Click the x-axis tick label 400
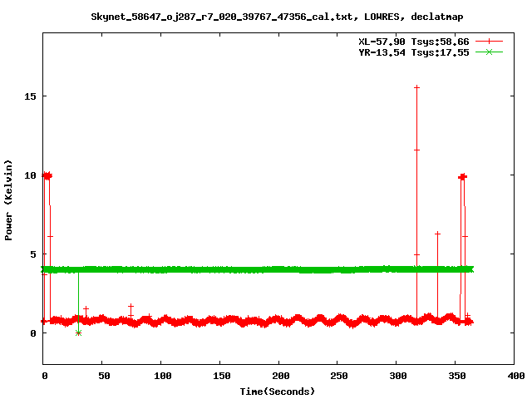The height and width of the screenshot is (399, 532). [x=516, y=376]
